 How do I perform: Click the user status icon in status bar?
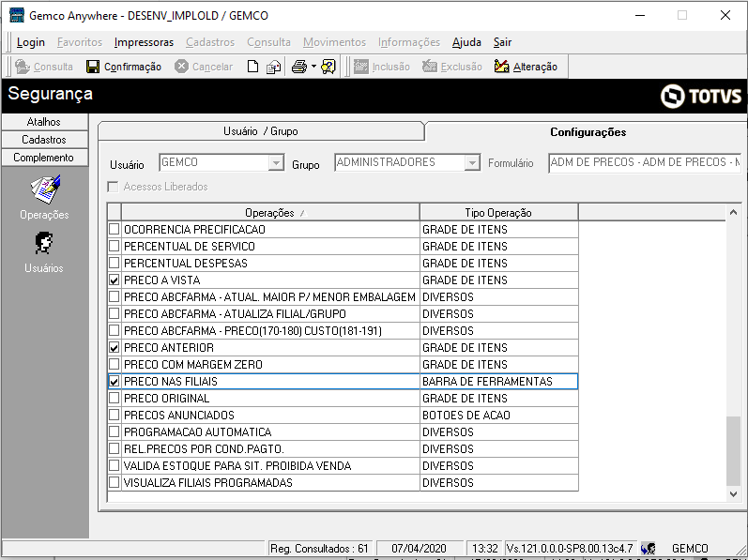[648, 549]
